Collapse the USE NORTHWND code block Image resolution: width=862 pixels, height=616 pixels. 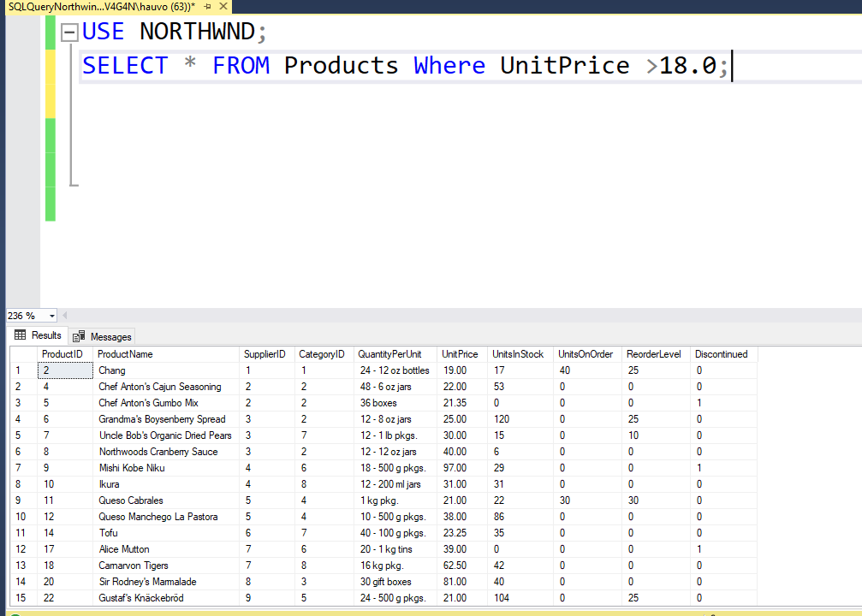tap(68, 33)
